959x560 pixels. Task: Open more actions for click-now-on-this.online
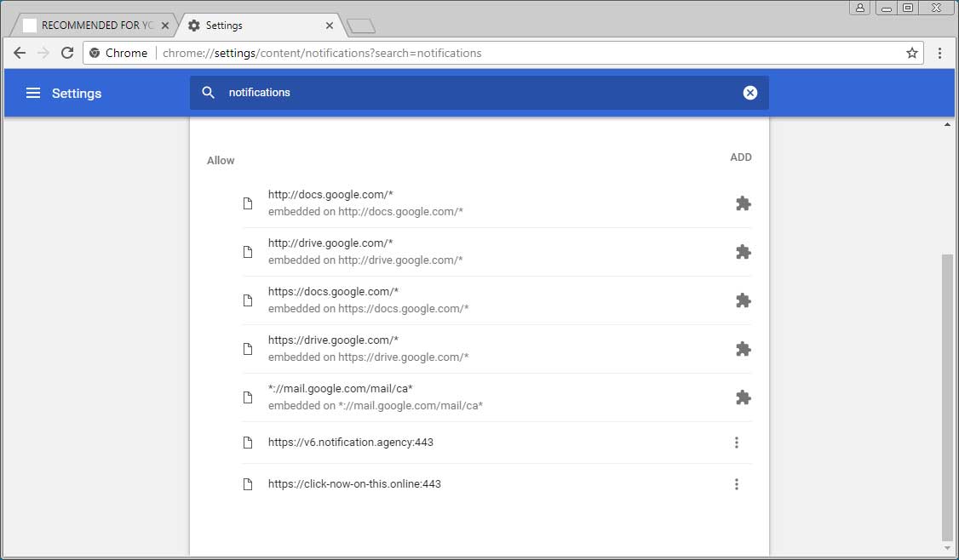[x=736, y=484]
